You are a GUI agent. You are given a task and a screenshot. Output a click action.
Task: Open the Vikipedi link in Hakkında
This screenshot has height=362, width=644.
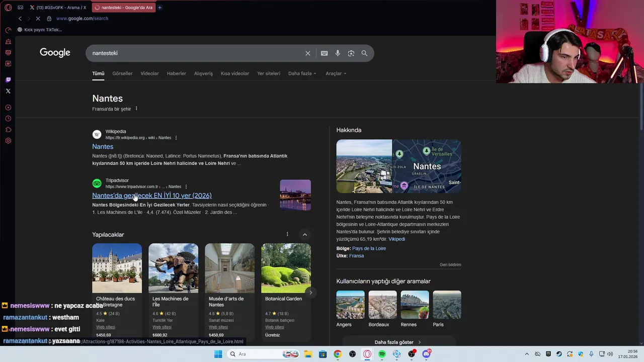pos(396,239)
